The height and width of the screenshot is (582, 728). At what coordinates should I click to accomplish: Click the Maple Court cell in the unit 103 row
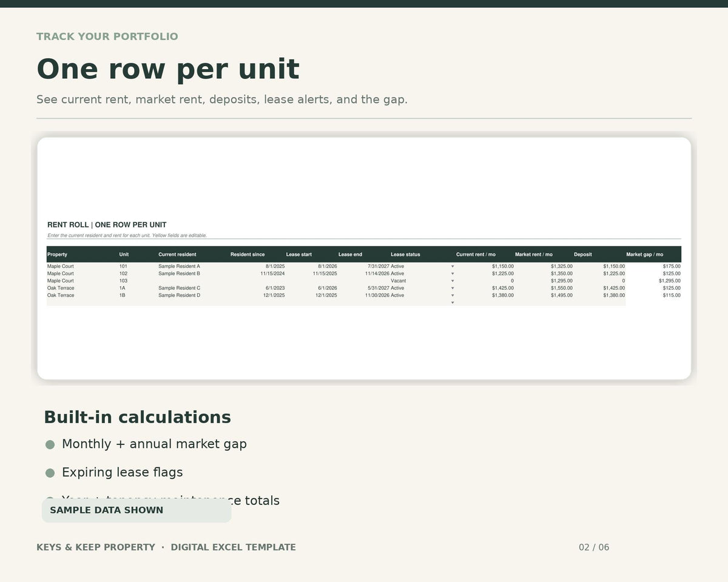tap(61, 281)
